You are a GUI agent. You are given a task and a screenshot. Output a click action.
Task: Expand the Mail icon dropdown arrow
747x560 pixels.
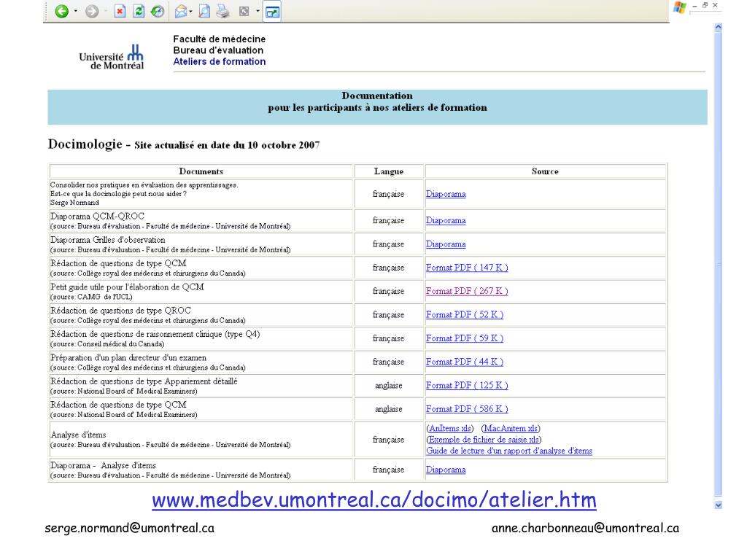[190, 11]
